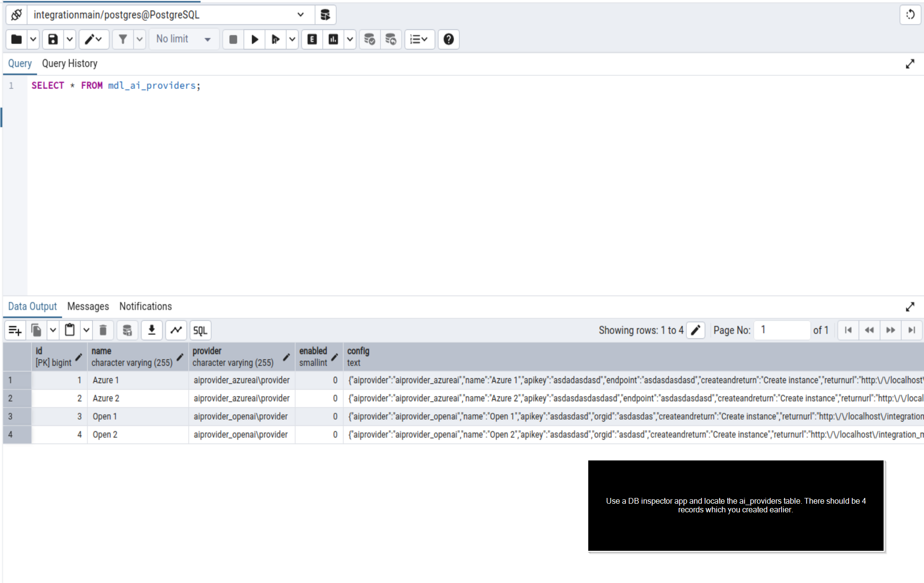Select row header number 3
The width and height of the screenshot is (924, 583).
(17, 417)
